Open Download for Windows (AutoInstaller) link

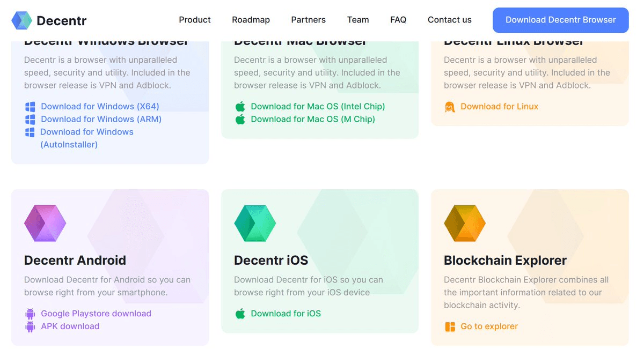point(86,132)
